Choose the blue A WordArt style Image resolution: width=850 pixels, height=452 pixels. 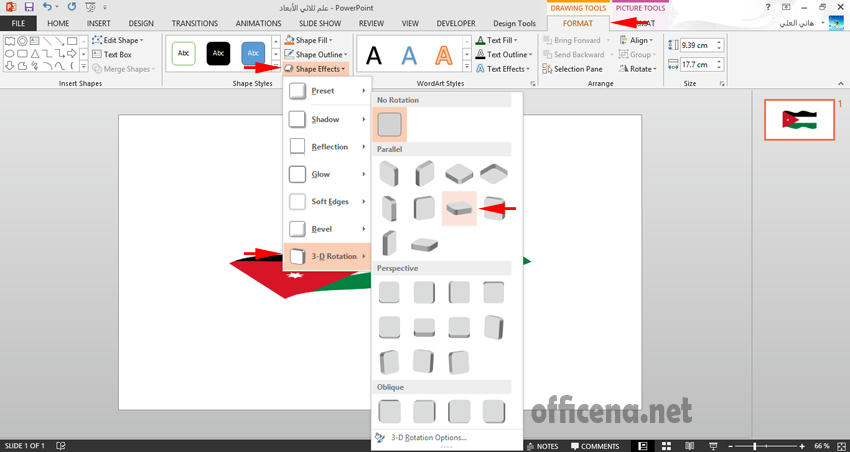(x=409, y=55)
